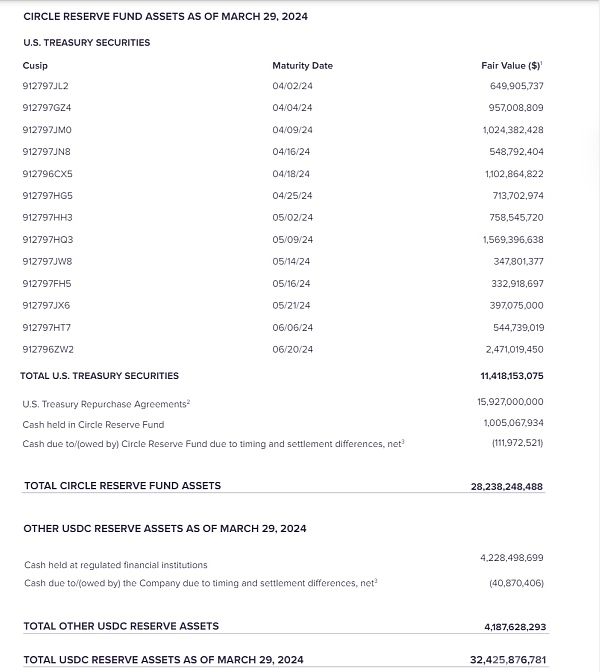
Task: Click the Maturity Date column header
Action: (x=303, y=66)
